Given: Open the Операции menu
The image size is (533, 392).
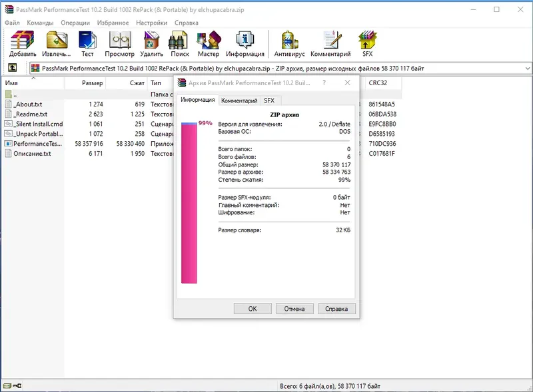Looking at the screenshot, I should pos(75,23).
